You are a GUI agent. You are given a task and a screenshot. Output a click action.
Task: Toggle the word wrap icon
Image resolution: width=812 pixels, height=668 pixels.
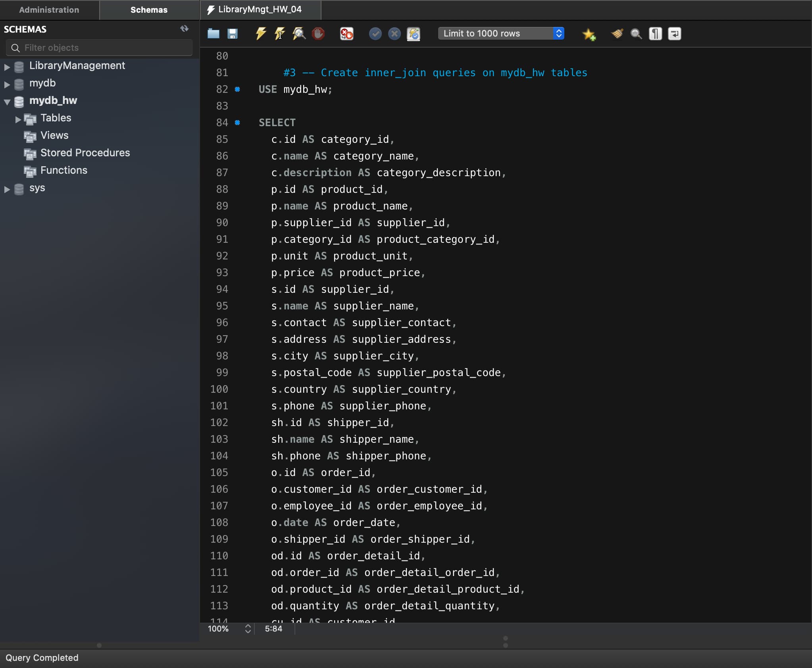674,34
